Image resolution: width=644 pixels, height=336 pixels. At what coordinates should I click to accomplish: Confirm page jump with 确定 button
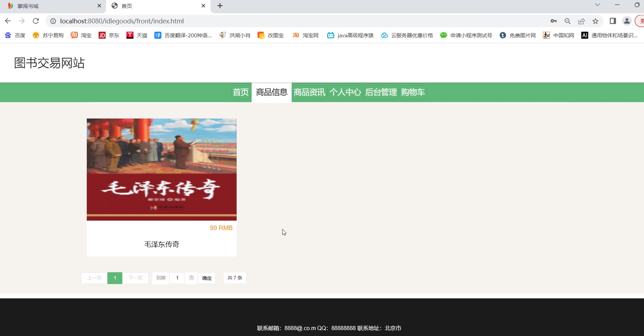(x=207, y=278)
